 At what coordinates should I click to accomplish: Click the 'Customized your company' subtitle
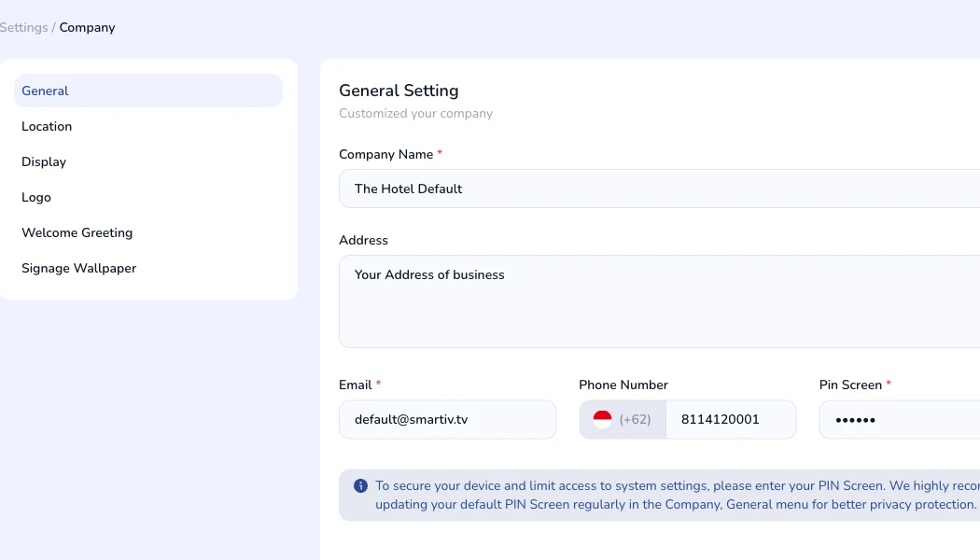coord(415,113)
